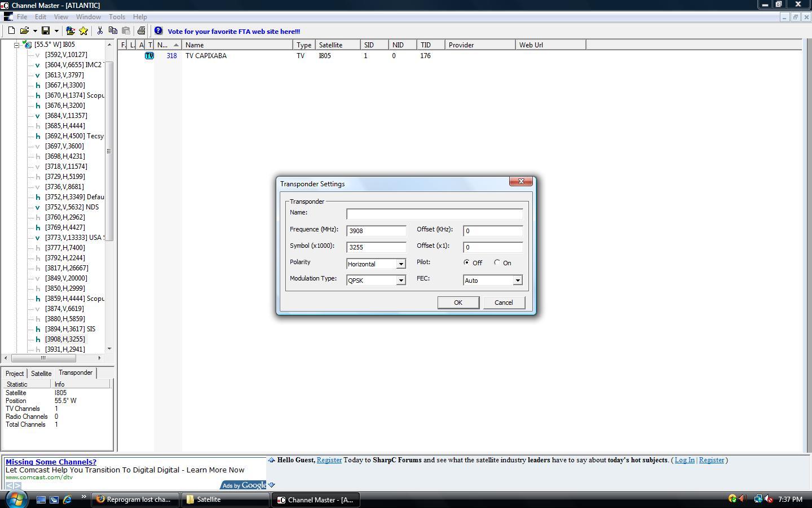Click the Frequence (MHz) field
The image size is (812, 508).
[x=376, y=231]
